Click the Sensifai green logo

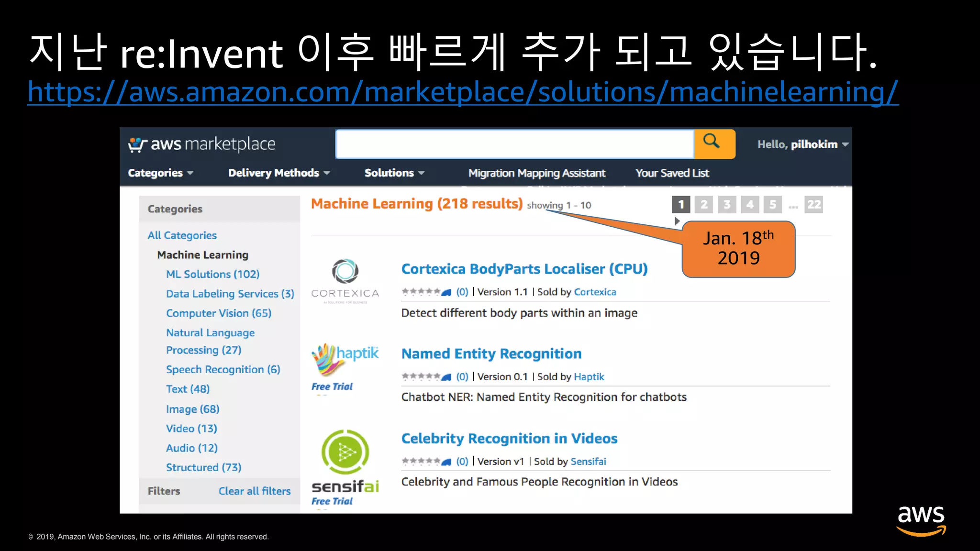tap(345, 452)
